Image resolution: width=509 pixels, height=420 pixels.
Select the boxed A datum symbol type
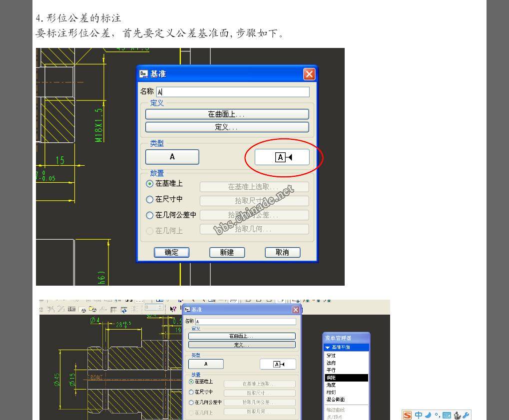tap(282, 157)
